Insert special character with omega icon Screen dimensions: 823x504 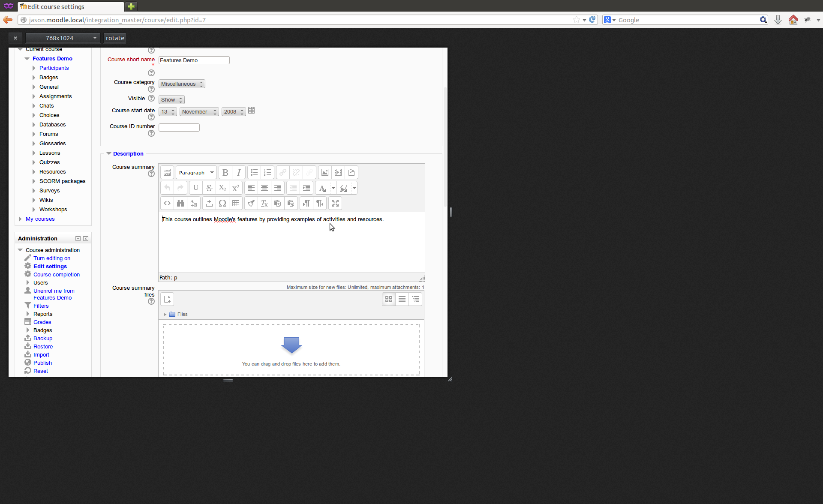coord(222,203)
